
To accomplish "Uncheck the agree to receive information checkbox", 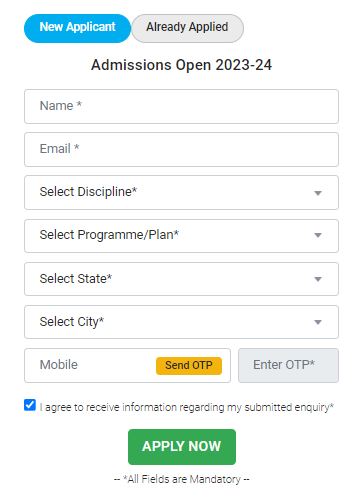I will click(x=30, y=405).
